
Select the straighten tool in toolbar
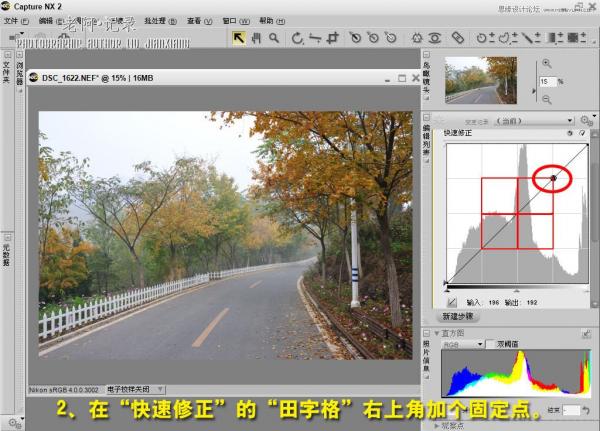tap(316, 38)
